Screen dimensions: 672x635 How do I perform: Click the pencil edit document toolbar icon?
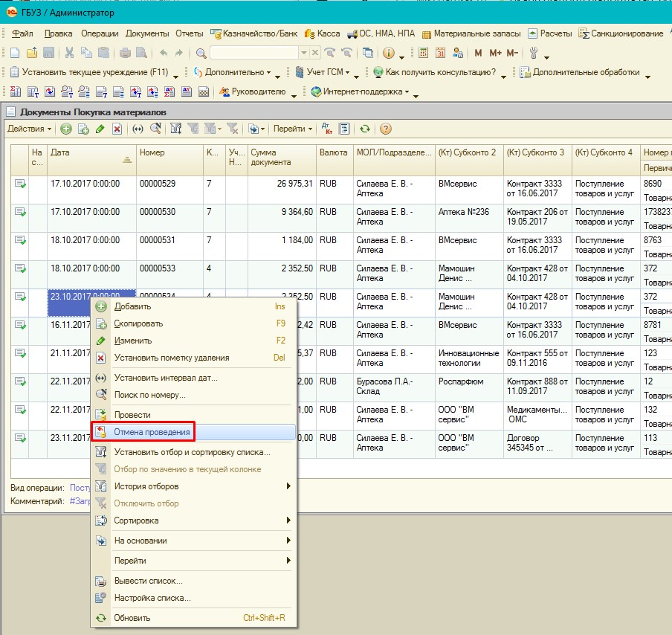tap(100, 129)
